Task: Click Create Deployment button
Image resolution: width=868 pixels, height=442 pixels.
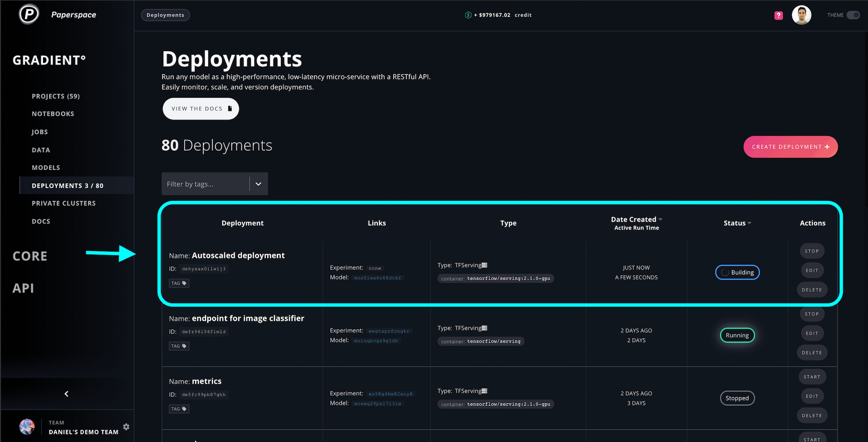Action: pos(791,147)
